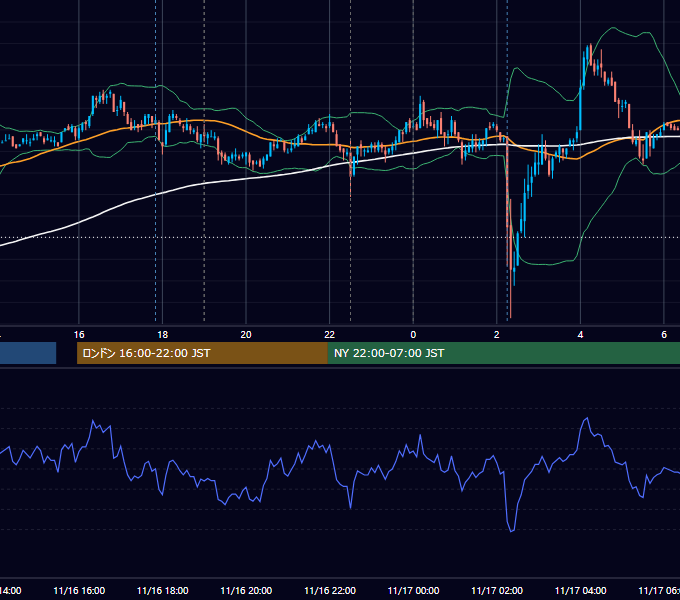Select the NY 22:00-07:00 JST session band

[503, 353]
